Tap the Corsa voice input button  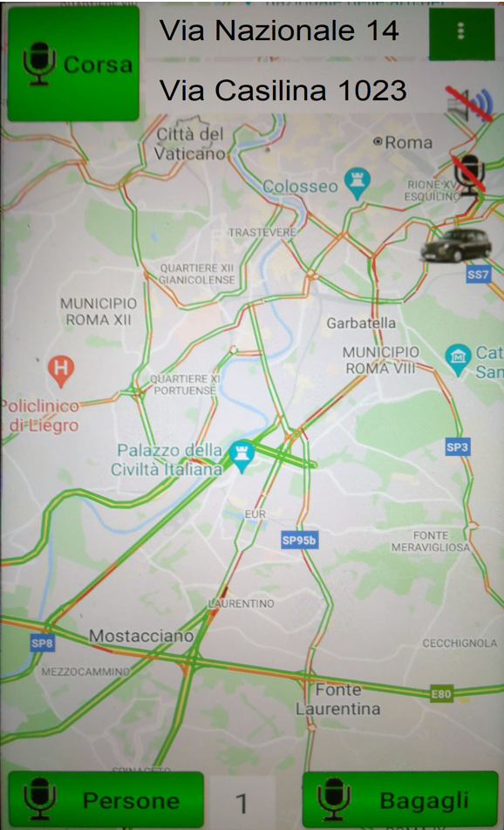tap(73, 64)
